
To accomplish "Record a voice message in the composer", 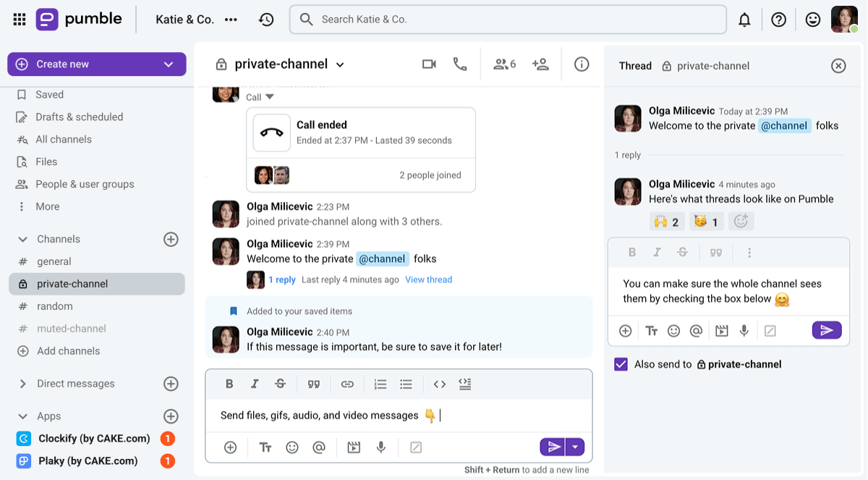I will pyautogui.click(x=380, y=447).
